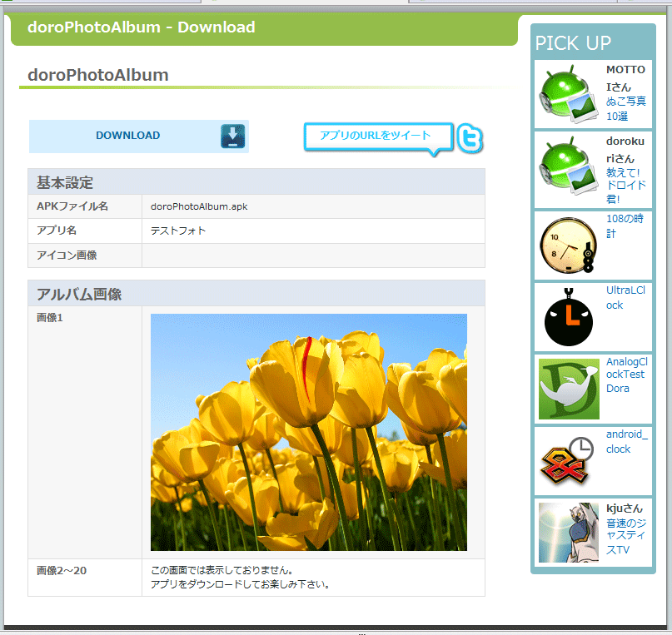
Task: Click the kjuさん character thumbnail
Action: [569, 533]
